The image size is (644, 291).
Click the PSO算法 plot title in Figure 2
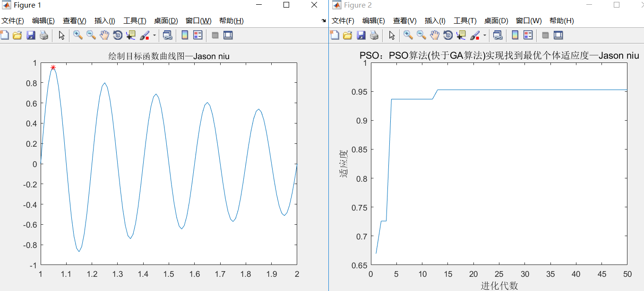(499, 56)
